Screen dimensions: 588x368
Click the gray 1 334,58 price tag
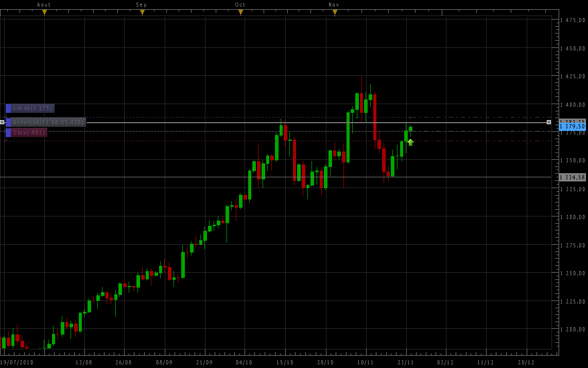572,177
